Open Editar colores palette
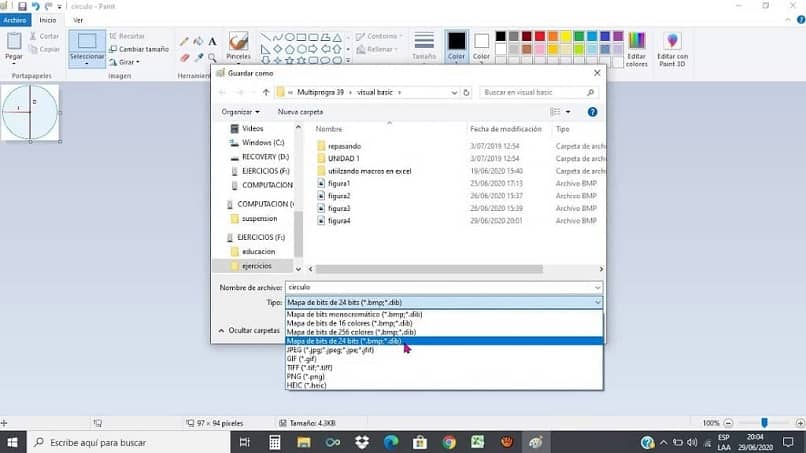The height and width of the screenshot is (453, 806). [636, 49]
